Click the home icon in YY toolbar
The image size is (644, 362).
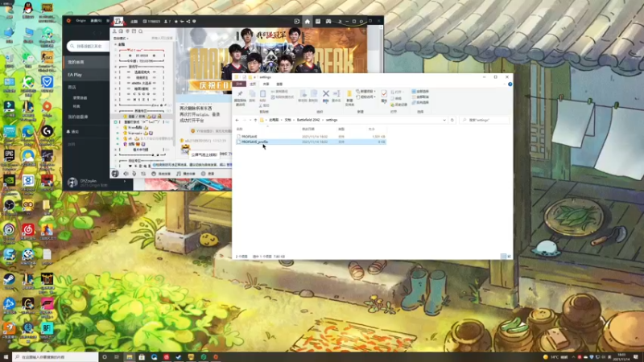tap(308, 22)
